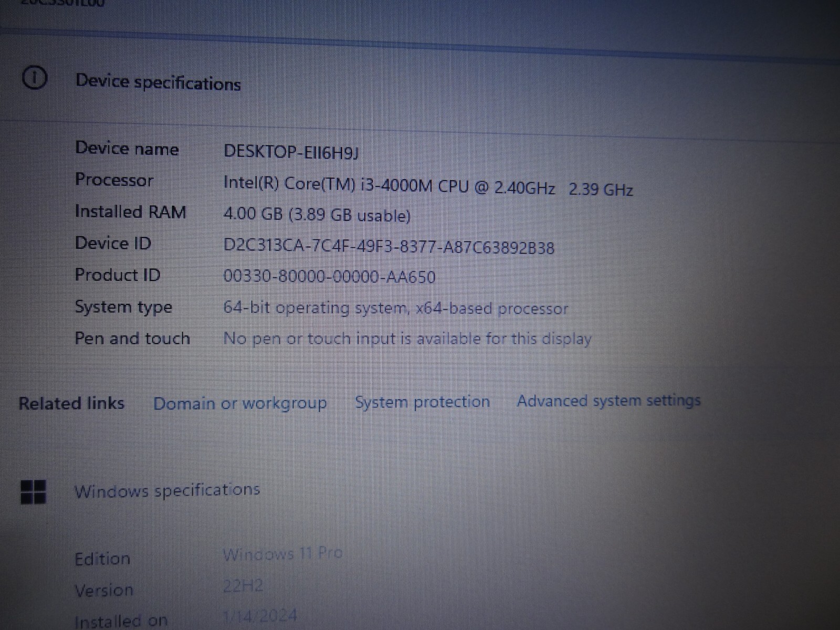Click the Processor label
Image resolution: width=840 pixels, height=630 pixels.
pos(114,180)
